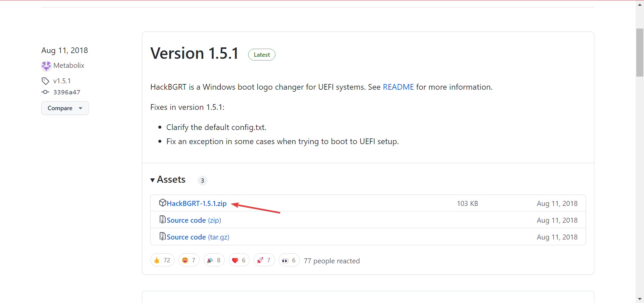Click the tag icon beside v1.5.1
Viewport: 644px width, 303px height.
tap(46, 81)
